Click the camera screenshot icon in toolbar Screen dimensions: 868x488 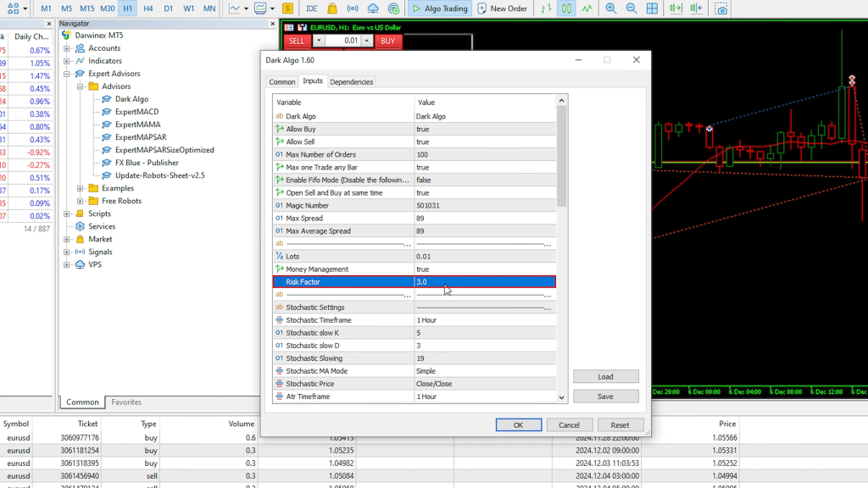point(721,8)
